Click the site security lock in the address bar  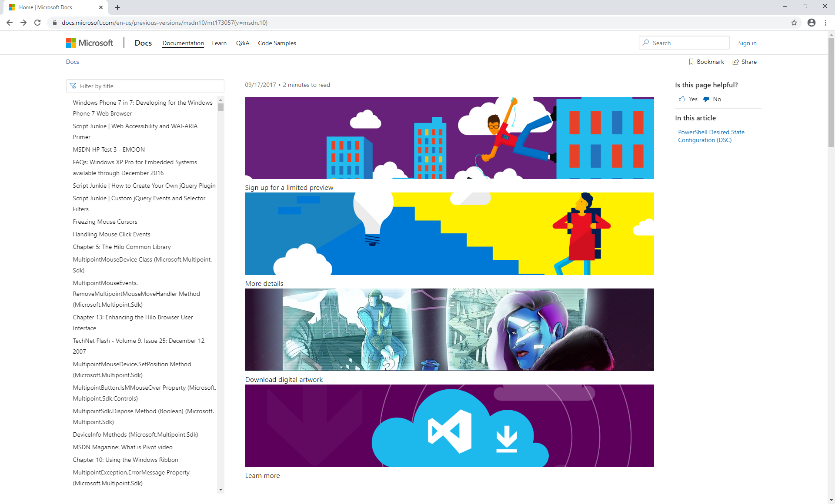[54, 23]
